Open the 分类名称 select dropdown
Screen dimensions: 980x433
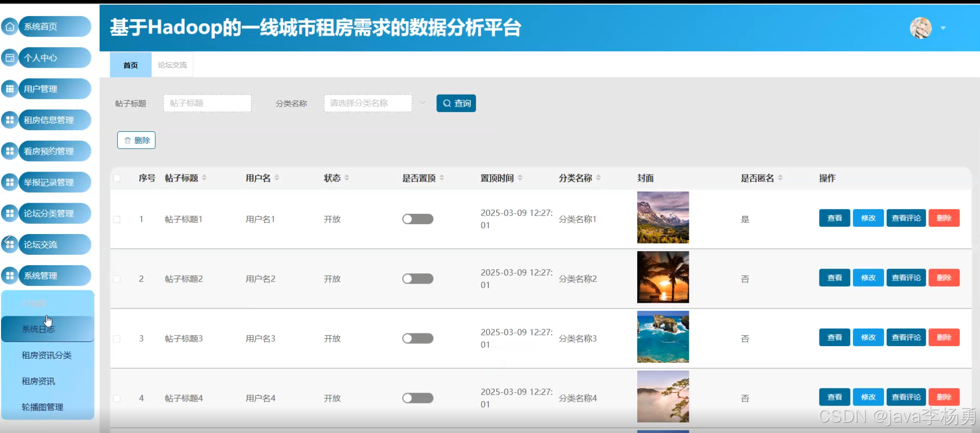click(x=368, y=103)
